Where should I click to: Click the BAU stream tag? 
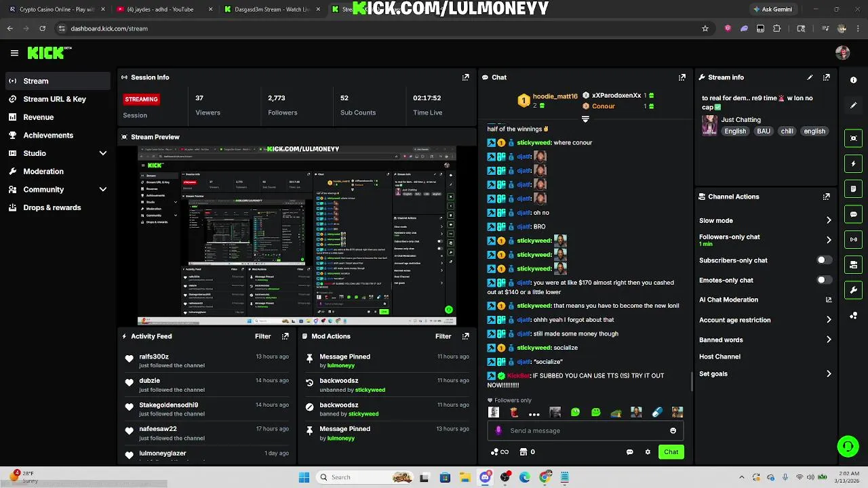(764, 131)
